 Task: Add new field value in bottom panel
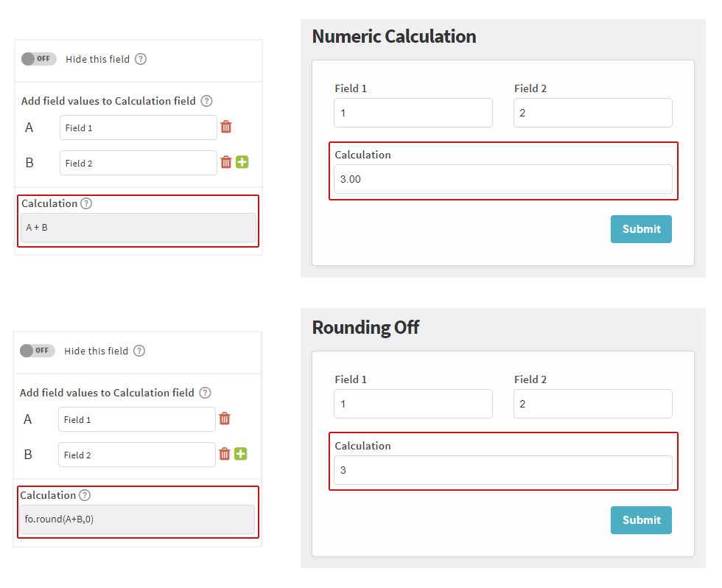(241, 454)
